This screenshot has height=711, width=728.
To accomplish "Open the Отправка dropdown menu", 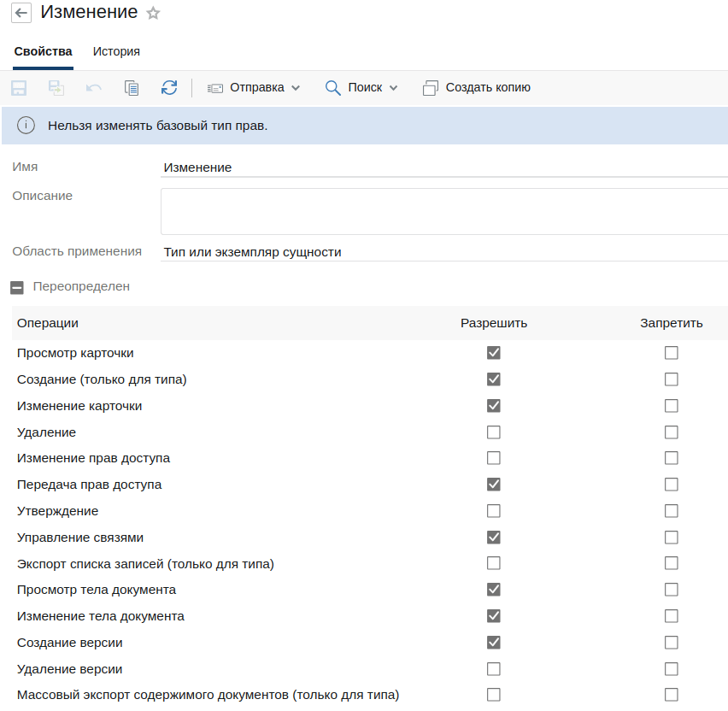I will [254, 88].
